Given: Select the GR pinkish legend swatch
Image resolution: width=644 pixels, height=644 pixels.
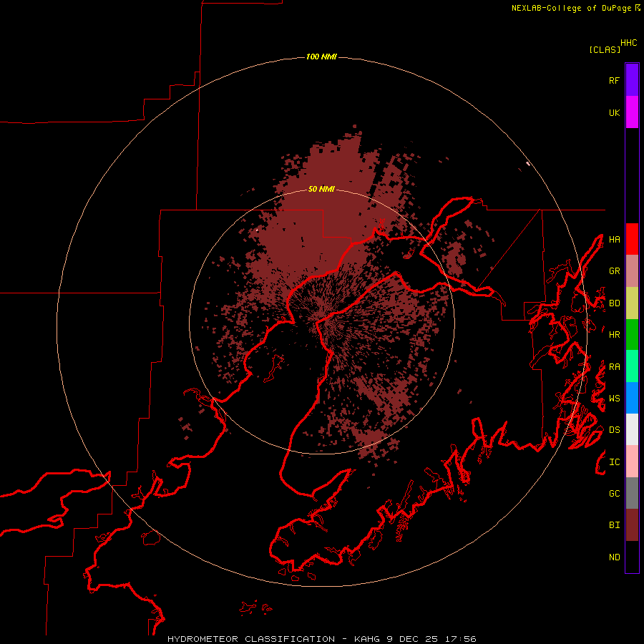Looking at the screenshot, I should pyautogui.click(x=632, y=271).
